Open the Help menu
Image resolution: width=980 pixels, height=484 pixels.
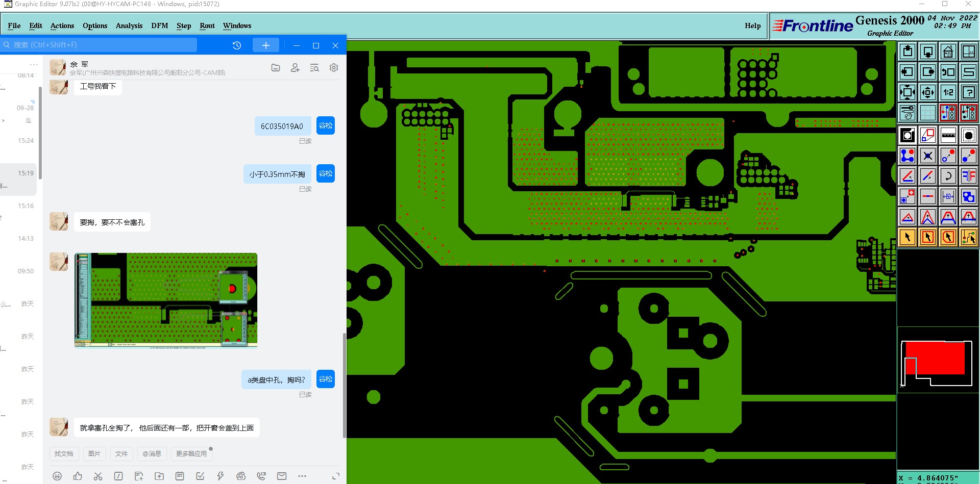click(x=752, y=26)
